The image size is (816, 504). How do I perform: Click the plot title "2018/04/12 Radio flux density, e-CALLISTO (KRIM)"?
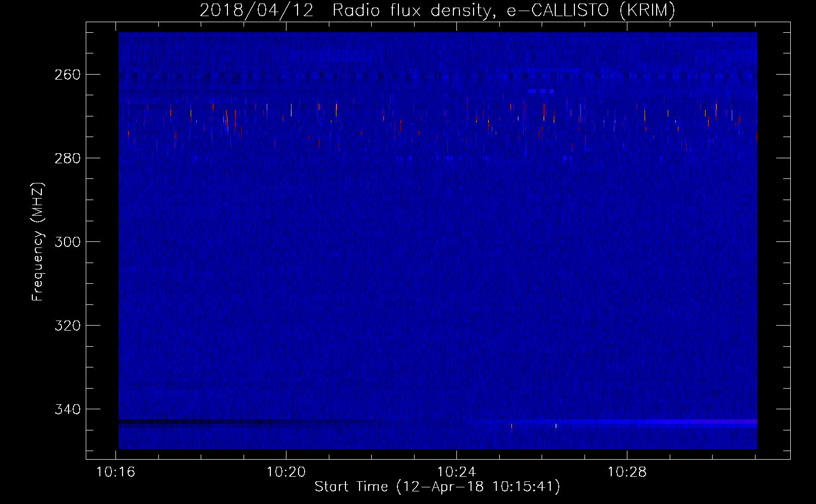[x=437, y=10]
